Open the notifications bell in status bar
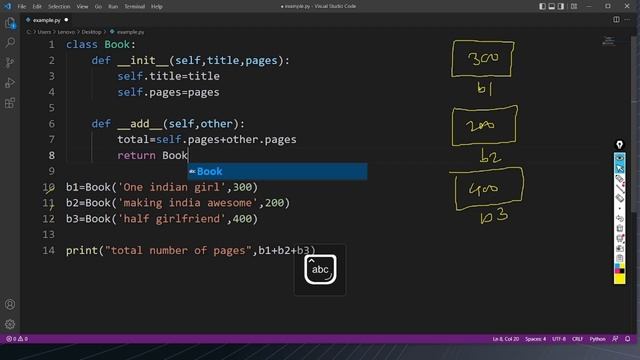640x360 pixels. tap(627, 339)
